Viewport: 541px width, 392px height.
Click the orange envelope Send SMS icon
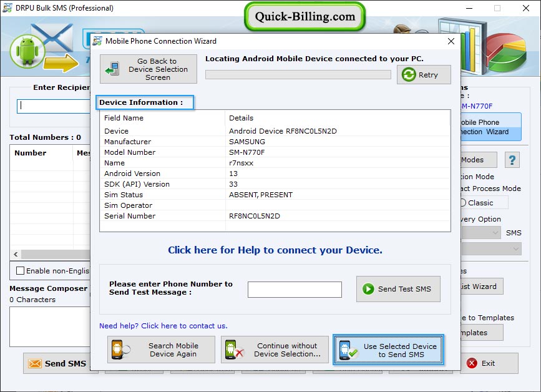point(35,363)
